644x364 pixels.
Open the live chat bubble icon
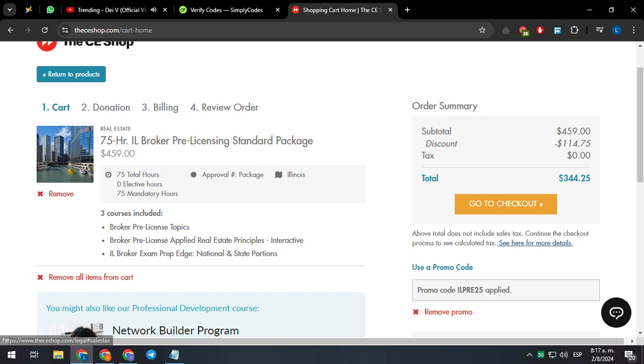click(616, 312)
